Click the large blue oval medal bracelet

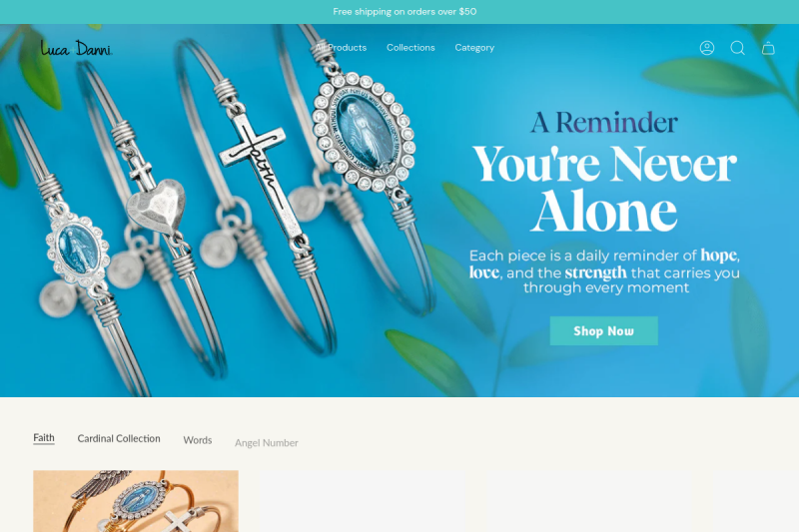coord(363,132)
